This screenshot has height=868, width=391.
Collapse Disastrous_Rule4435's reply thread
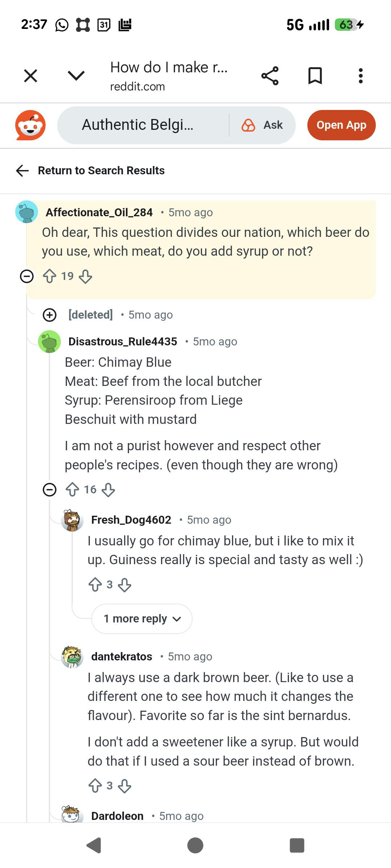[50, 490]
